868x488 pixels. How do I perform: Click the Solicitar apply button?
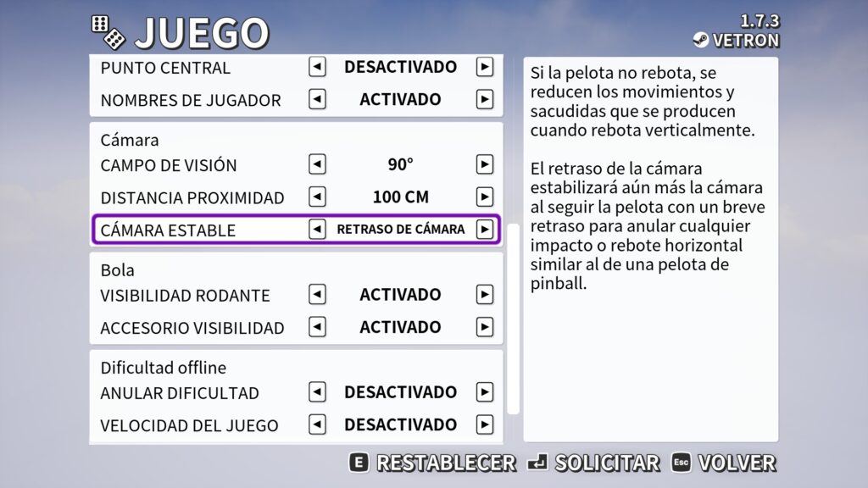click(x=593, y=463)
